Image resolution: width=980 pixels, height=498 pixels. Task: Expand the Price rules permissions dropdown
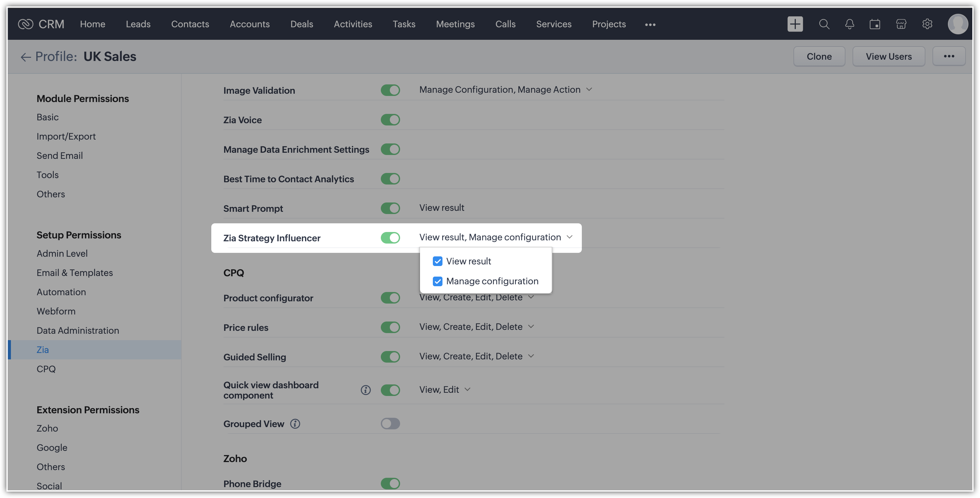tap(531, 327)
